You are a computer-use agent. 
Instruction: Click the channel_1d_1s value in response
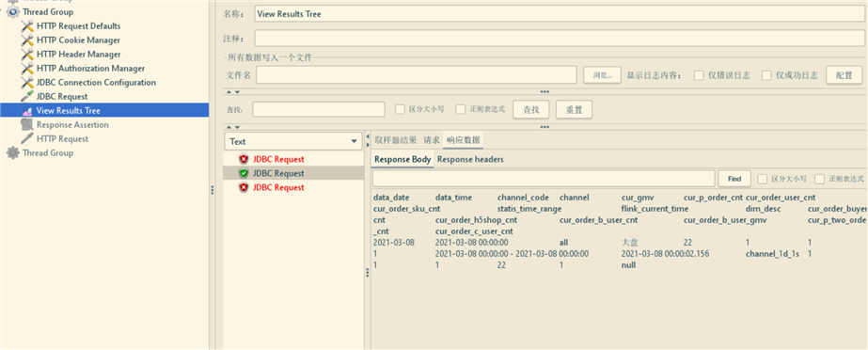point(772,254)
